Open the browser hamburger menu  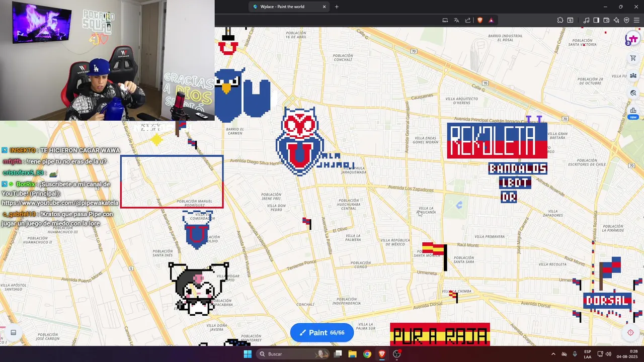pyautogui.click(x=636, y=20)
